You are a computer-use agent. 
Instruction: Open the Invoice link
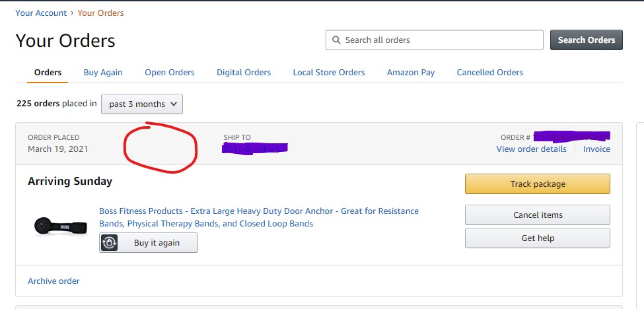coord(596,149)
